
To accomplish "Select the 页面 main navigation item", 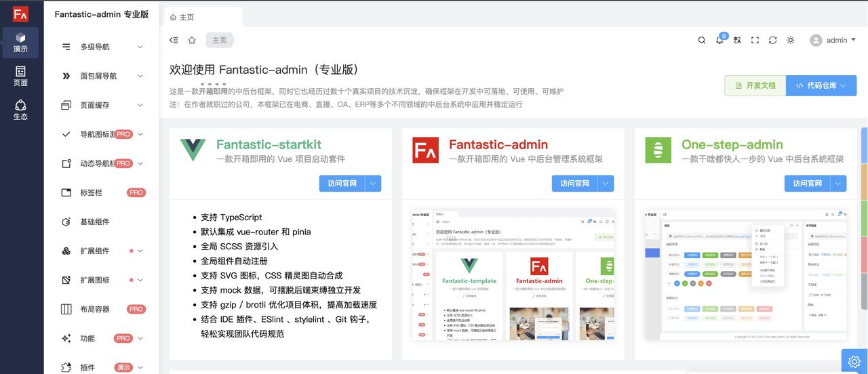I will pos(20,76).
